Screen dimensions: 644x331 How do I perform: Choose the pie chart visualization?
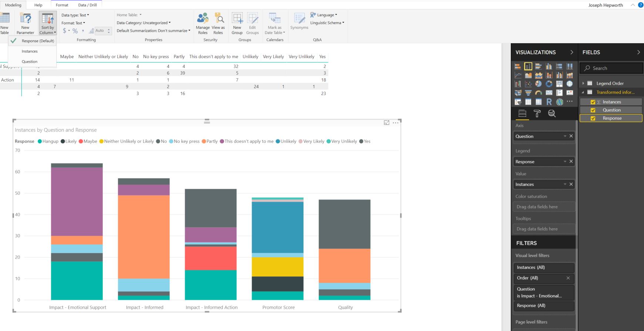(539, 84)
